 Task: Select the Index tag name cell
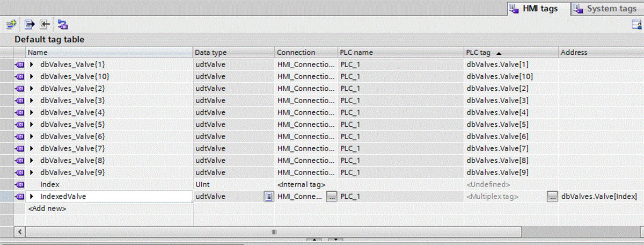coord(109,184)
